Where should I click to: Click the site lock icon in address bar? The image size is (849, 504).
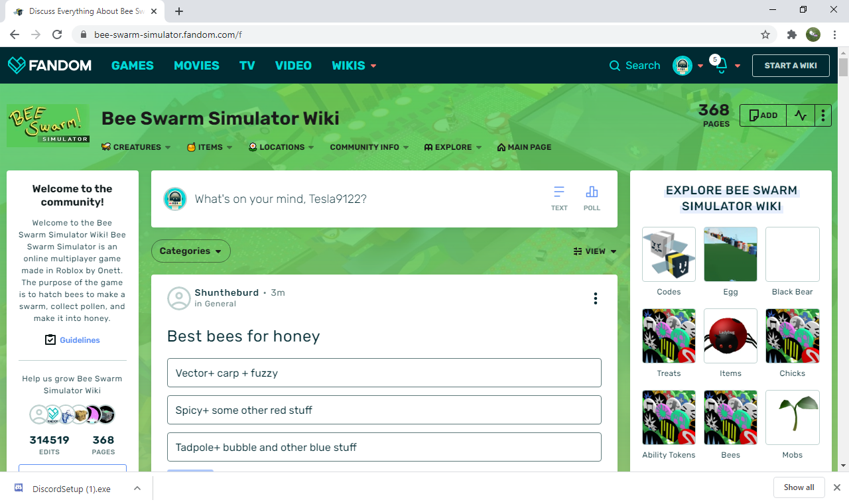click(x=84, y=34)
